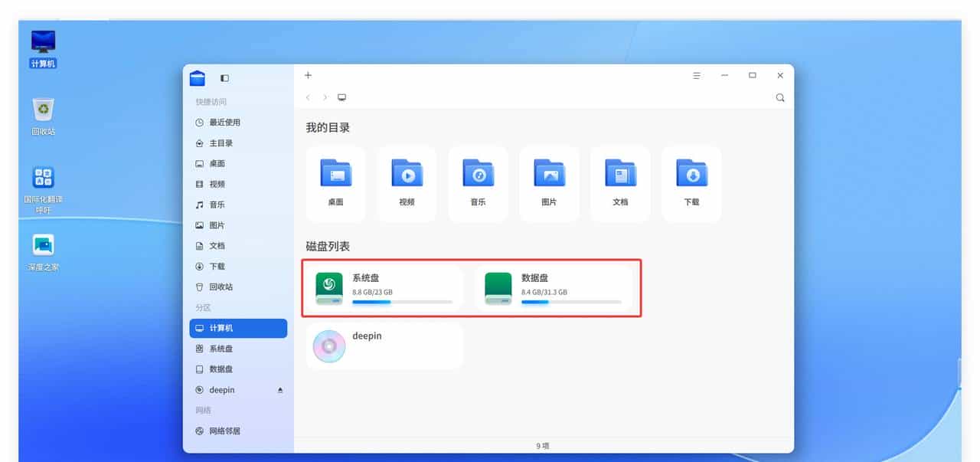This screenshot has width=980, height=462.
Task: Open the 图片 folder icon
Action: 549,174
